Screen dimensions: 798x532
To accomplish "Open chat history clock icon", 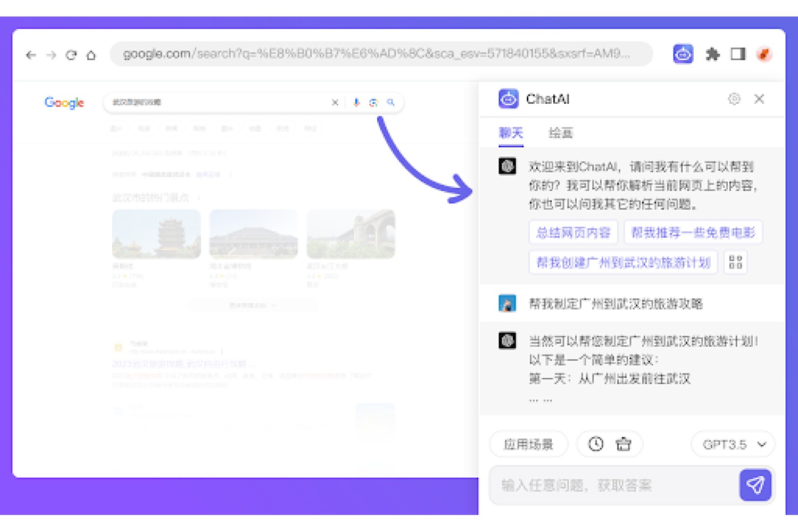I will tap(596, 444).
